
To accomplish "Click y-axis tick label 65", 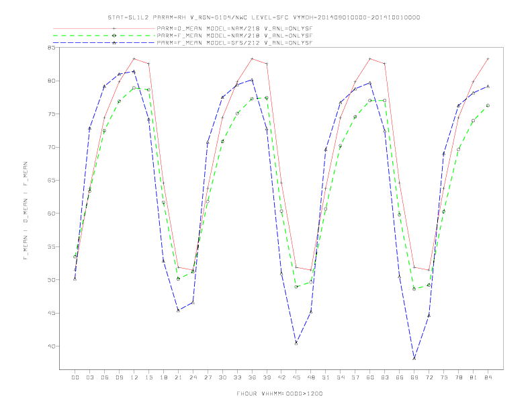I will pyautogui.click(x=51, y=181).
